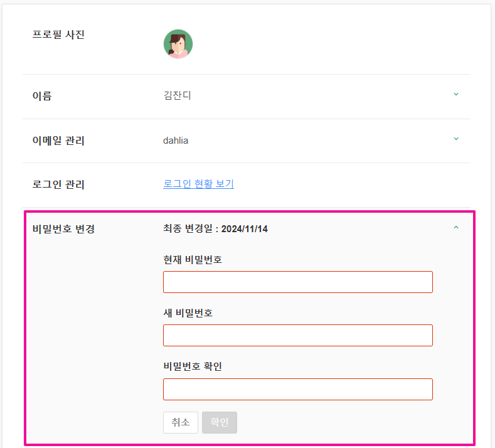Click the 이메일 관리 heading
This screenshot has width=495, height=448.
coord(58,141)
